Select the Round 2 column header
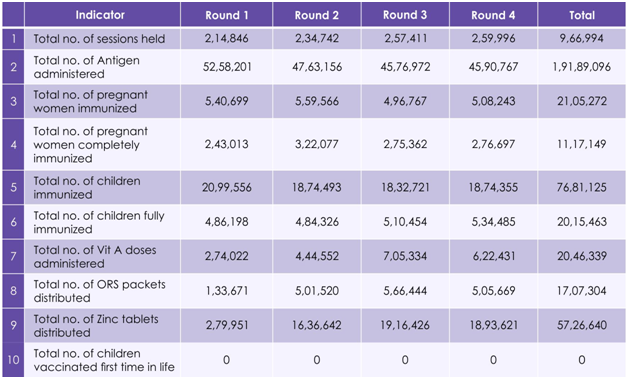This screenshot has height=379, width=628. click(x=317, y=15)
